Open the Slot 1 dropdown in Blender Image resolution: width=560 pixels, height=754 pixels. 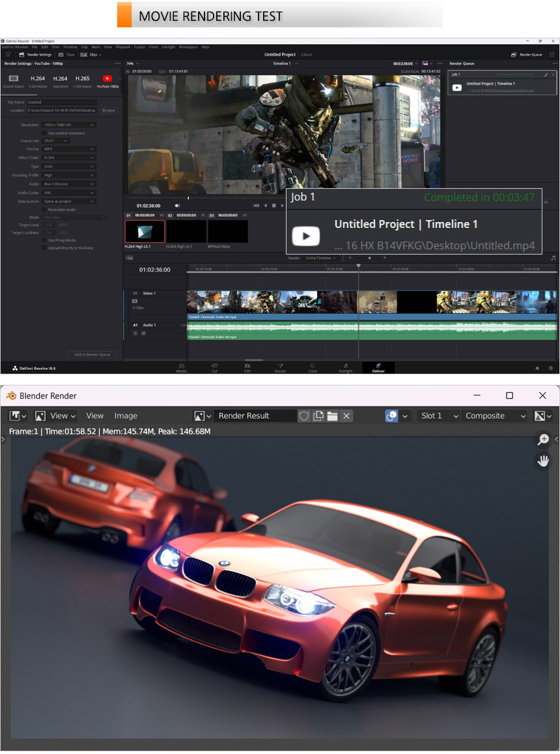click(438, 416)
